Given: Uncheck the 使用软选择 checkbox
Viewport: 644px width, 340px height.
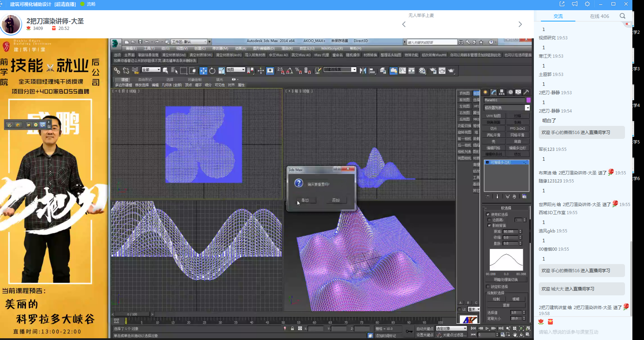Looking at the screenshot, I should point(488,214).
